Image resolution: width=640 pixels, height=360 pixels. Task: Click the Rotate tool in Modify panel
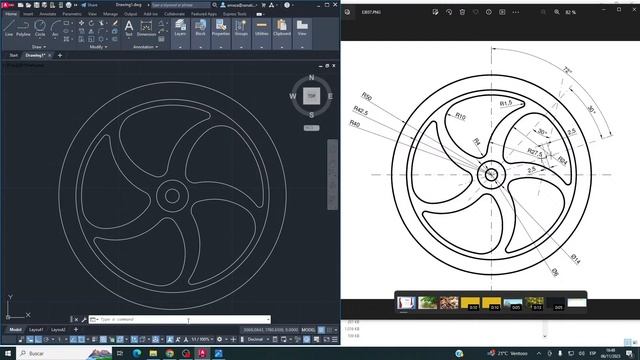click(91, 23)
